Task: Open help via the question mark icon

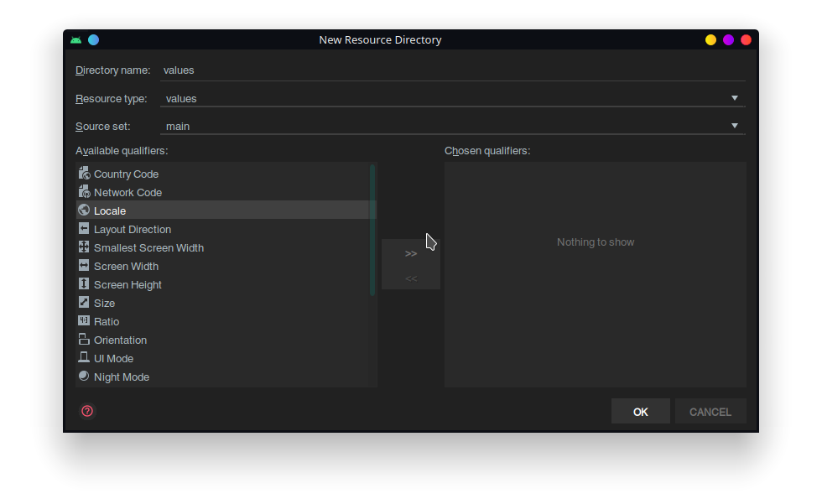Action: (87, 411)
